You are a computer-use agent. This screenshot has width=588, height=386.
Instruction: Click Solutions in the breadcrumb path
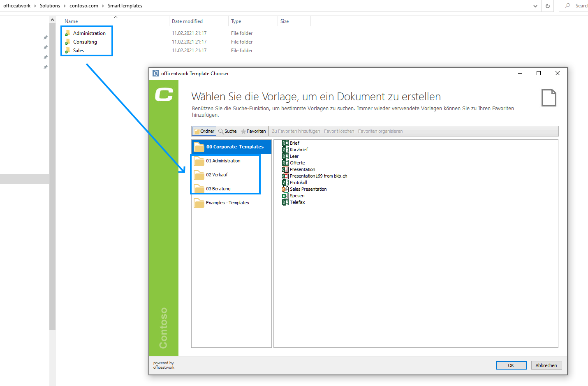(50, 6)
